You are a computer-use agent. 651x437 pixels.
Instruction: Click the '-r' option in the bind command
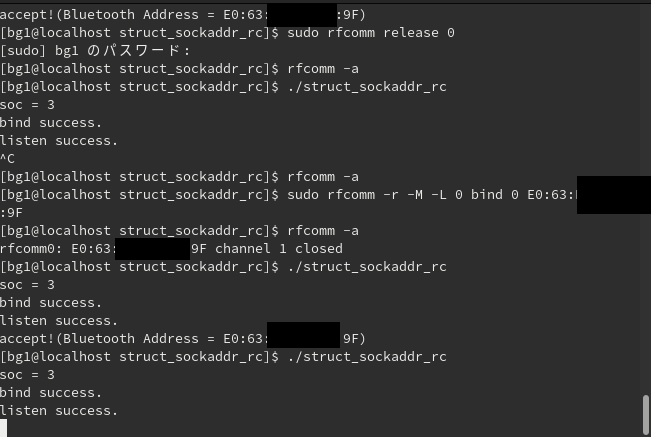click(391, 195)
